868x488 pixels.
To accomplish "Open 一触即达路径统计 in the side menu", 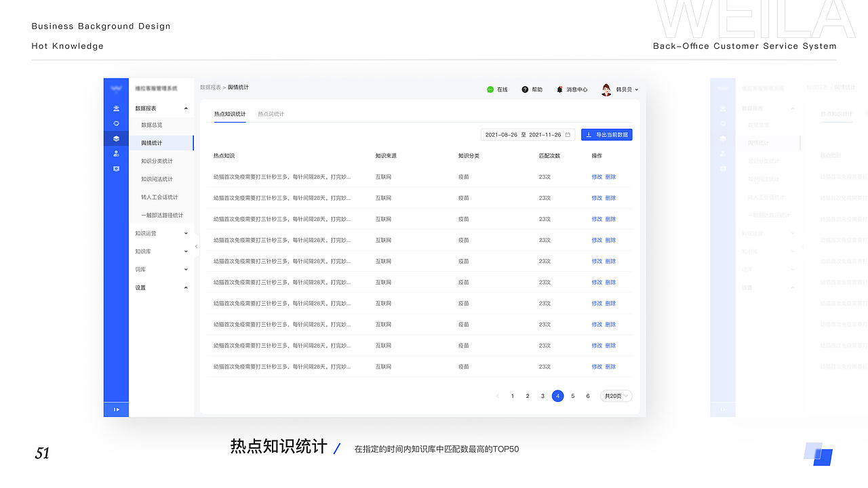I will 161,216.
